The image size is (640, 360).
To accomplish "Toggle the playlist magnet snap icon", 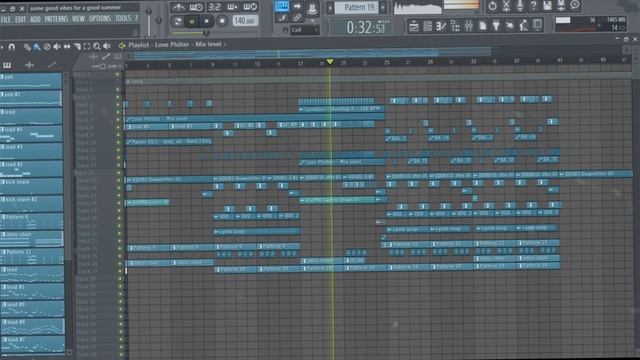I will tap(11, 47).
